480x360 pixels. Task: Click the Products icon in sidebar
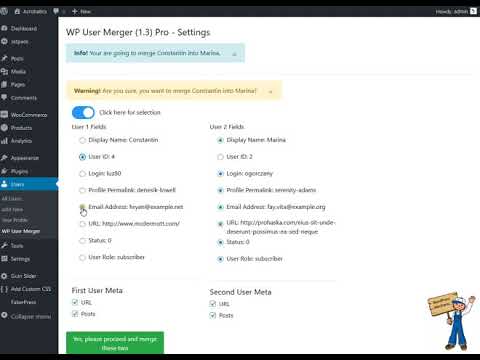[x=4, y=128]
